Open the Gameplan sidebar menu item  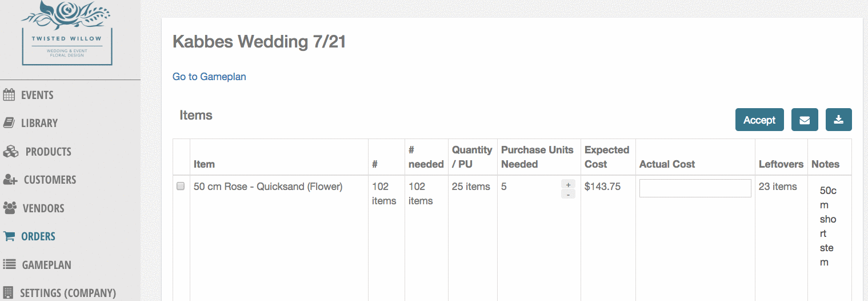47,265
